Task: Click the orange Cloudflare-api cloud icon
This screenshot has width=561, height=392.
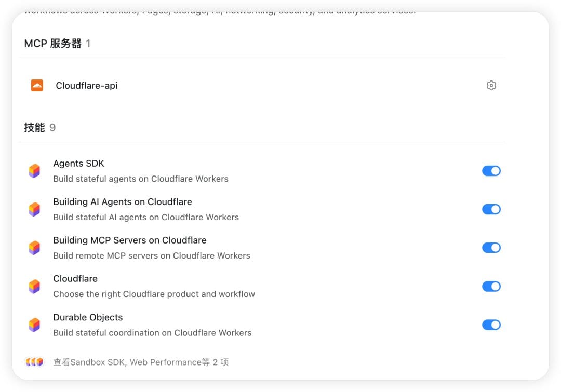Action: point(37,86)
